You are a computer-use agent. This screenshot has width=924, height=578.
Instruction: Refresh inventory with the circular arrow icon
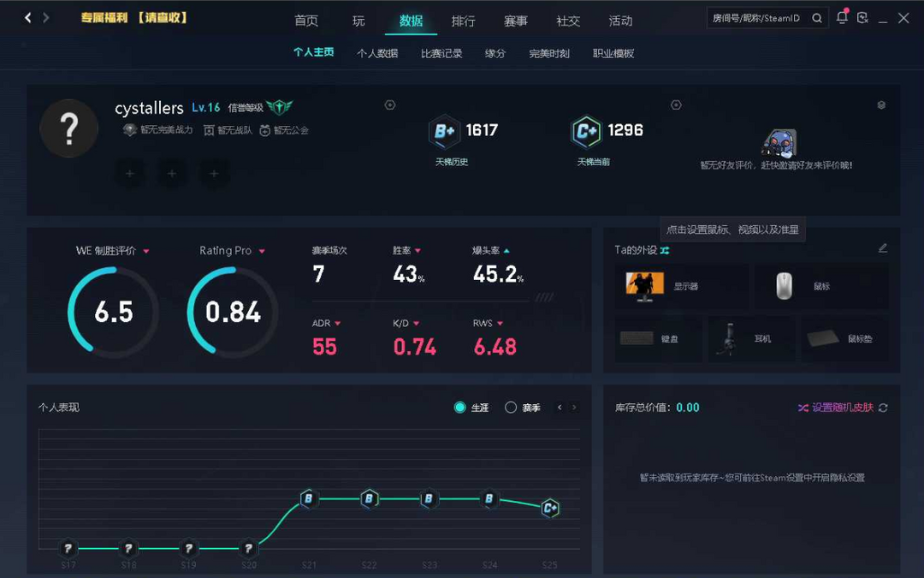(x=883, y=408)
